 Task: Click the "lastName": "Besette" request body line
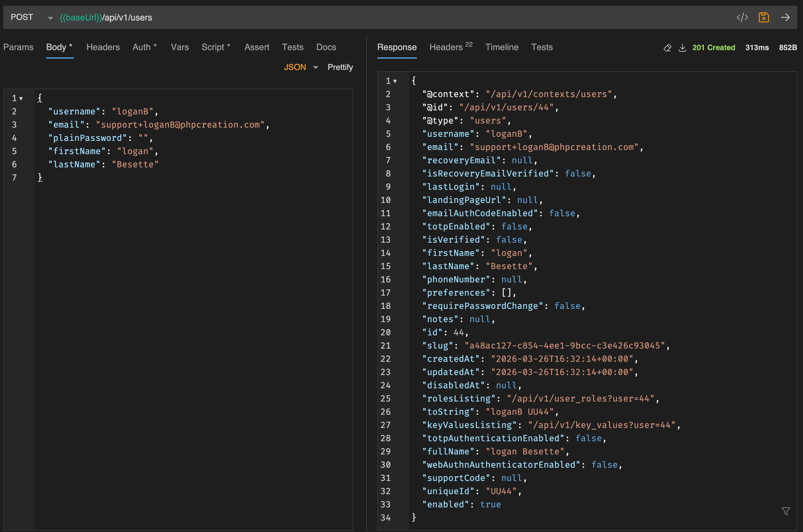point(103,165)
